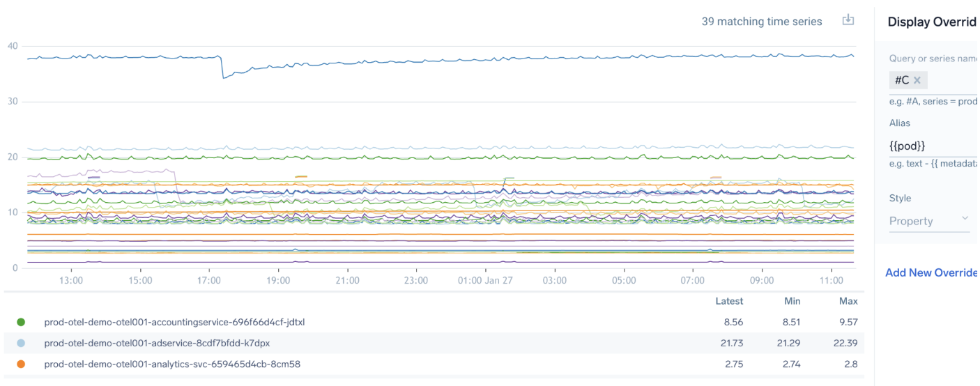Click the orange analytics-svc legend dot
The height and width of the screenshot is (386, 980).
21,364
